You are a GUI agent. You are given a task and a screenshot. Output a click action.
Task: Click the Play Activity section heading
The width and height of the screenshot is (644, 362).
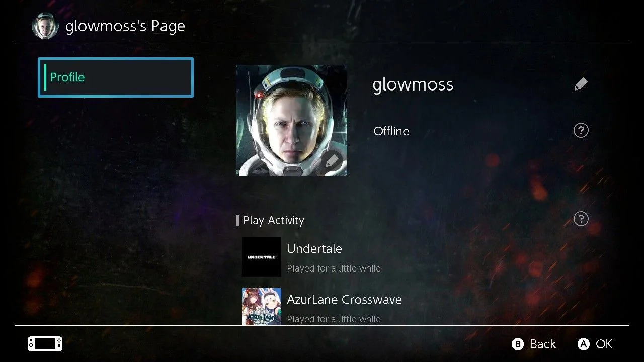tap(274, 220)
